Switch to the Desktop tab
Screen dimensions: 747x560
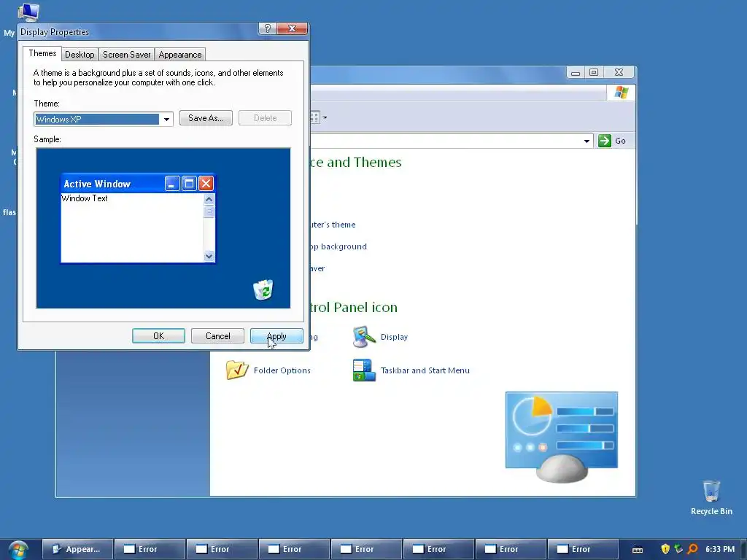(x=80, y=55)
